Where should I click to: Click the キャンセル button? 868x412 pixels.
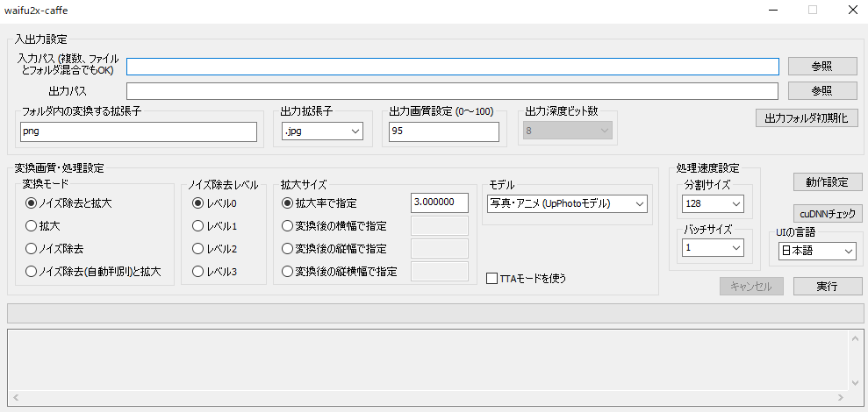click(751, 287)
